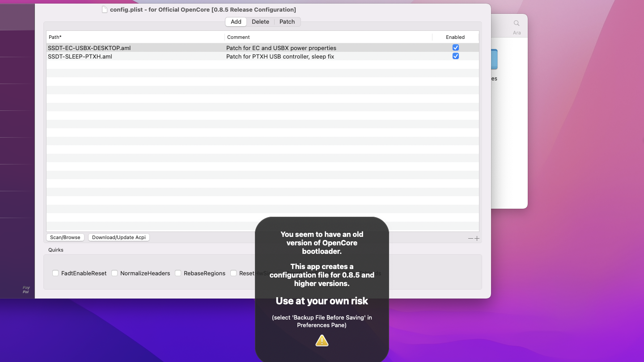Disable the SSDT-EC-USBX-DESKTOP.aml Enabled checkbox
The height and width of the screenshot is (362, 644).
pos(455,48)
